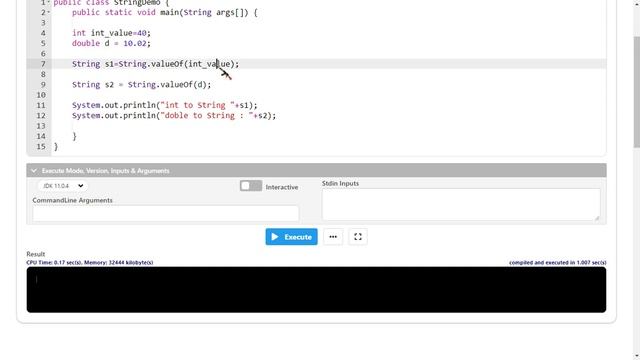The width and height of the screenshot is (640, 360).
Task: Click the page vertical scrollbar thumb
Action: (637, 92)
